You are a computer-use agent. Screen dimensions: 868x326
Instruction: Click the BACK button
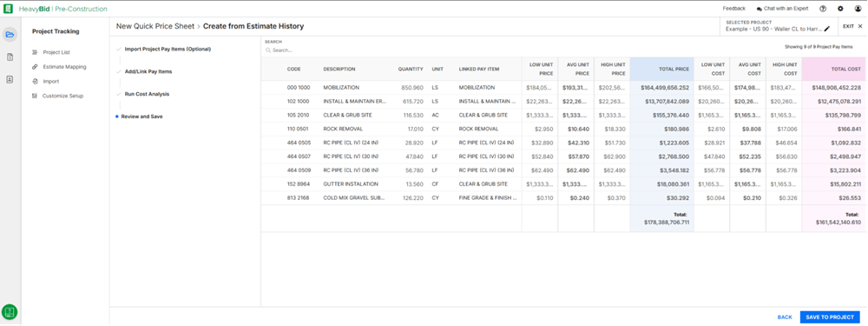785,317
